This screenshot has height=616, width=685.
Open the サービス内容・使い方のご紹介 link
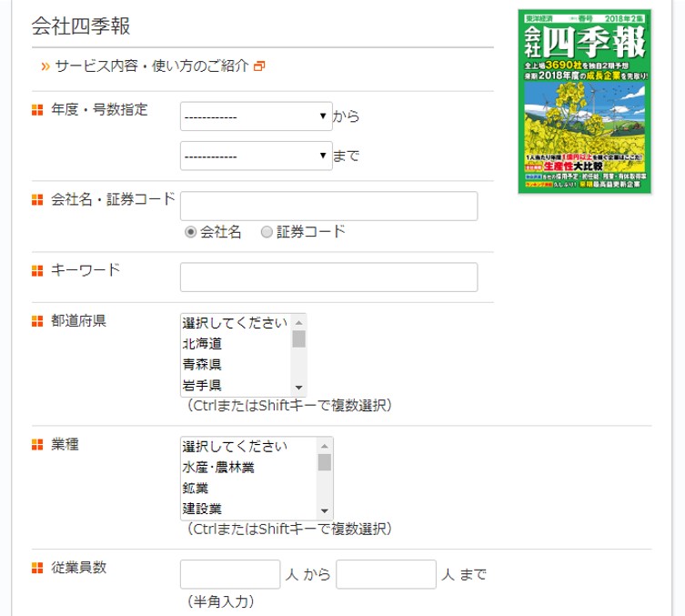click(x=152, y=66)
